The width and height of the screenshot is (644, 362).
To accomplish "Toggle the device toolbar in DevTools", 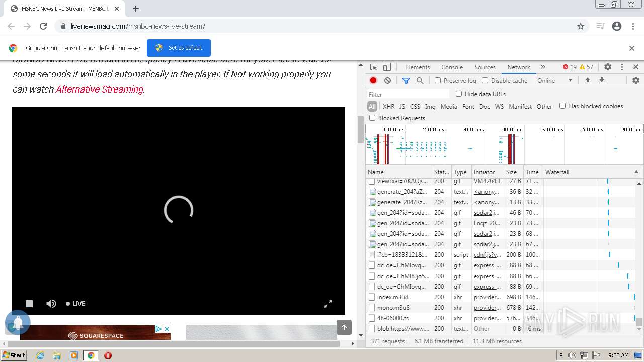I will (387, 67).
